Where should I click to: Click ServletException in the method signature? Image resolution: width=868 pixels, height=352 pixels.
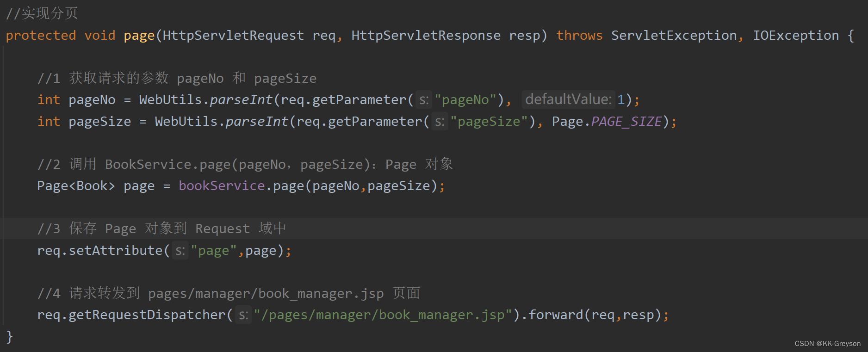tap(674, 36)
